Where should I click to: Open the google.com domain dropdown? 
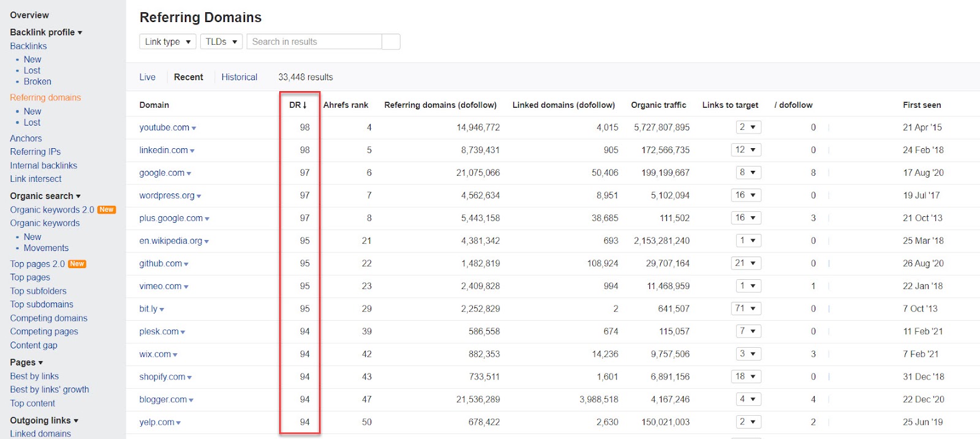189,173
